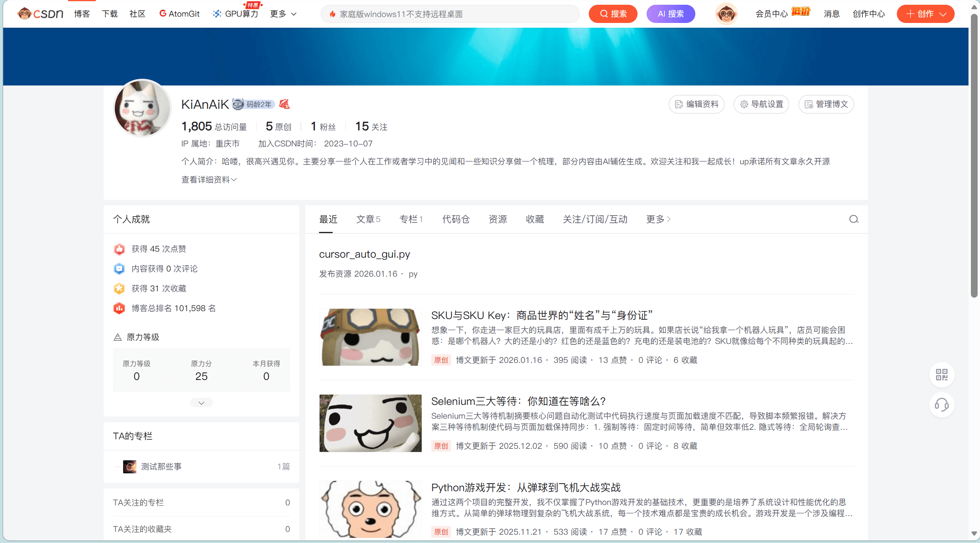Open the Python游戏开发 article title
The image size is (980, 543).
tap(526, 488)
